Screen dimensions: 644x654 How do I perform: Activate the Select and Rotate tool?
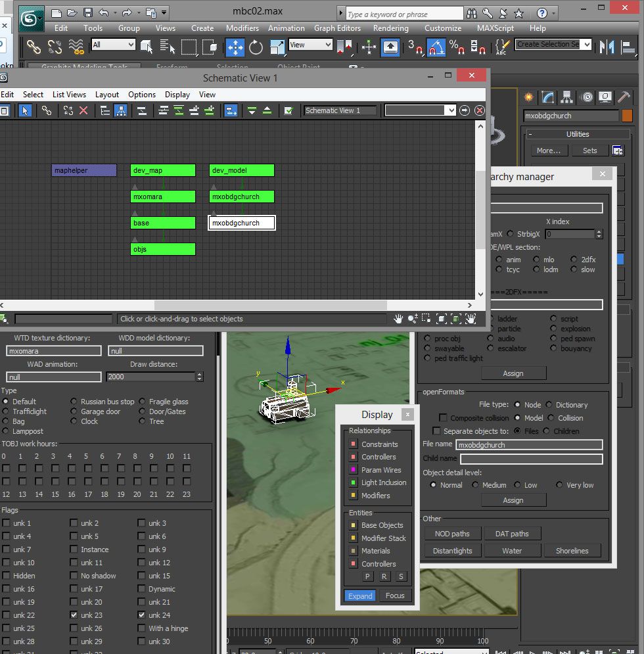point(256,47)
